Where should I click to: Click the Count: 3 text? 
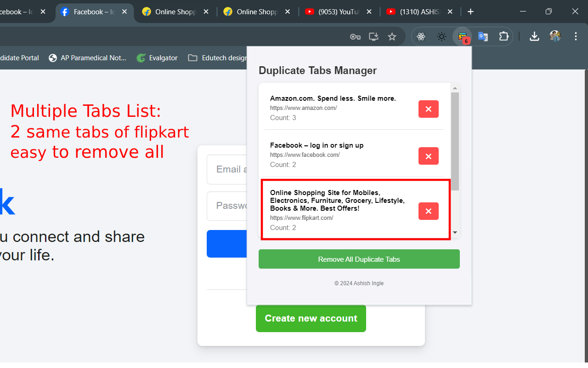tap(283, 118)
